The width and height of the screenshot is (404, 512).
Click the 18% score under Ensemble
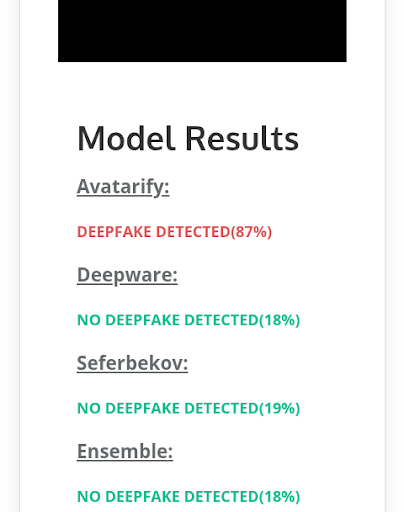pos(279,497)
